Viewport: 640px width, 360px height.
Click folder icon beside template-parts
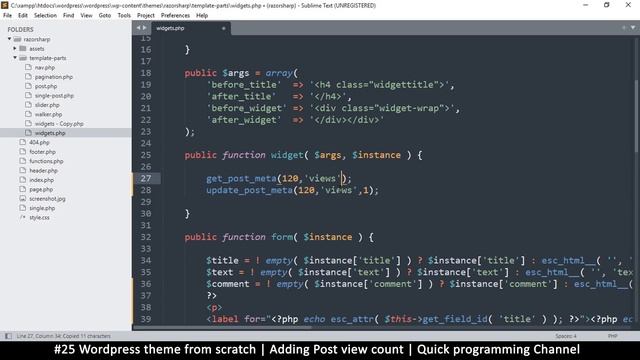click(x=23, y=58)
